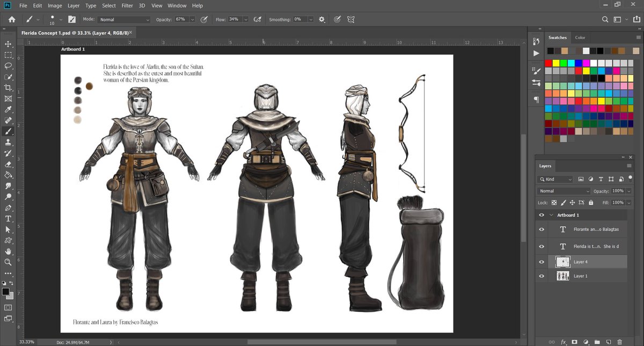Viewport: 644px width, 346px height.
Task: Click the brush settings panel button
Action: click(x=71, y=19)
